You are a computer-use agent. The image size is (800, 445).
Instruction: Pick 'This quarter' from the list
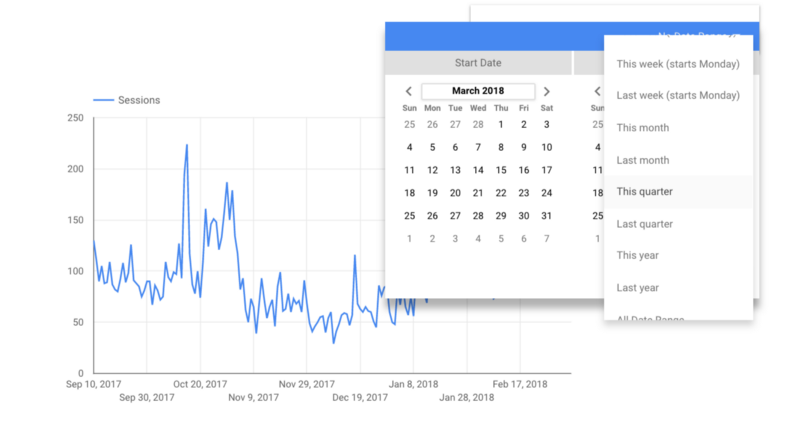click(645, 192)
